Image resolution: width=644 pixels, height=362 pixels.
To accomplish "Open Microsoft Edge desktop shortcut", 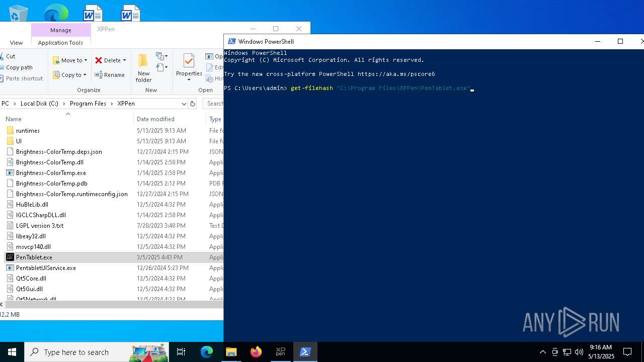I will tap(56, 13).
